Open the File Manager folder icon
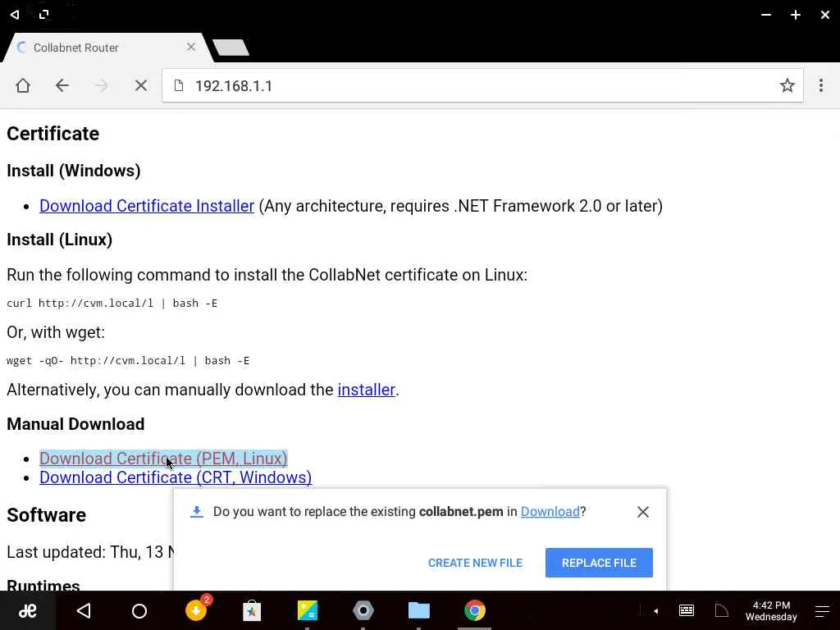The image size is (840, 630). coord(419,610)
